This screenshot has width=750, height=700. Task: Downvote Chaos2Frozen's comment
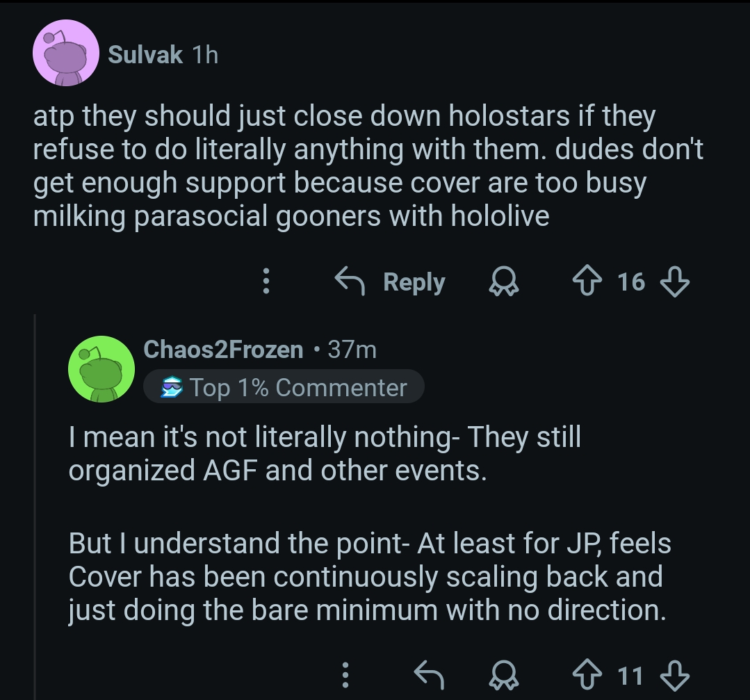click(x=674, y=675)
